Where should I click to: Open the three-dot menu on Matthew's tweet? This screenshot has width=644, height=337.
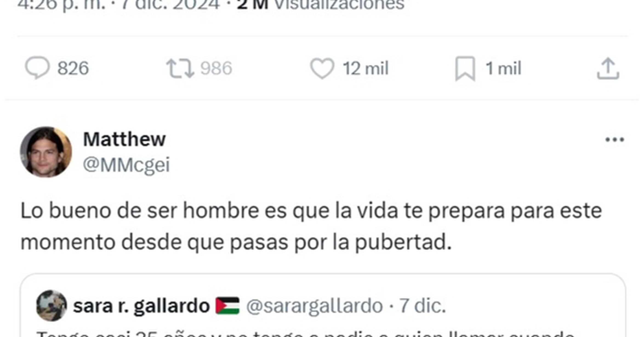(615, 140)
